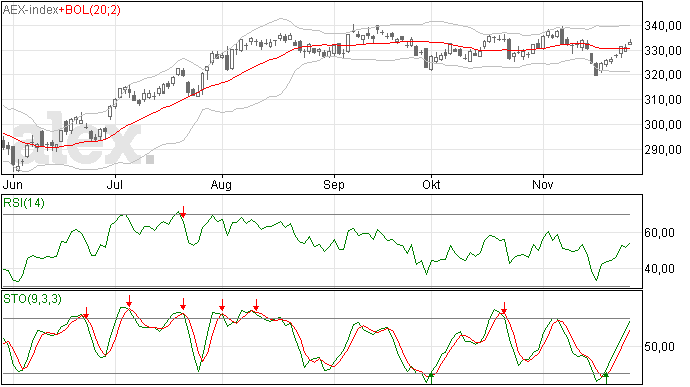Screen dimensions: 690x387
Task: Click the 330,00 price axis value
Action: pyautogui.click(x=663, y=51)
